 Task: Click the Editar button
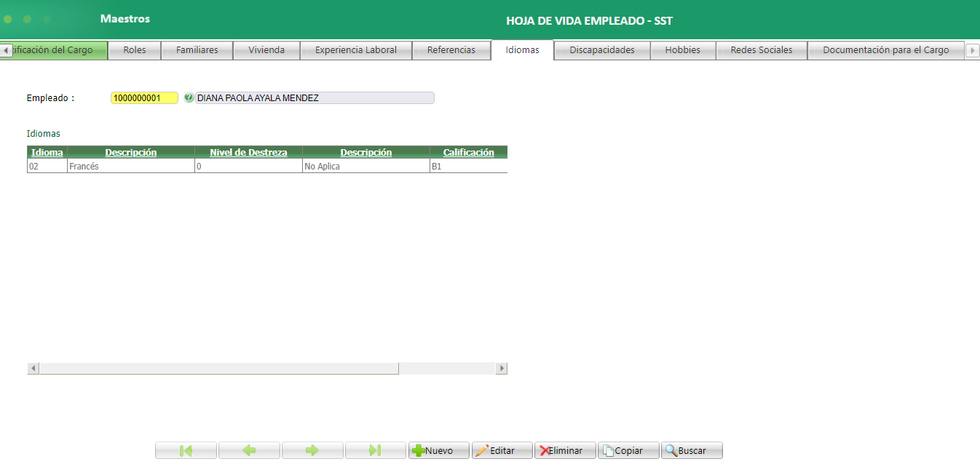[x=502, y=450]
